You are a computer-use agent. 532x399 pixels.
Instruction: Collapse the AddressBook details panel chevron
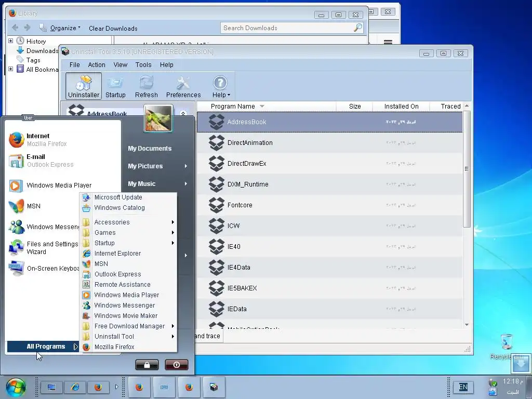coord(183,113)
